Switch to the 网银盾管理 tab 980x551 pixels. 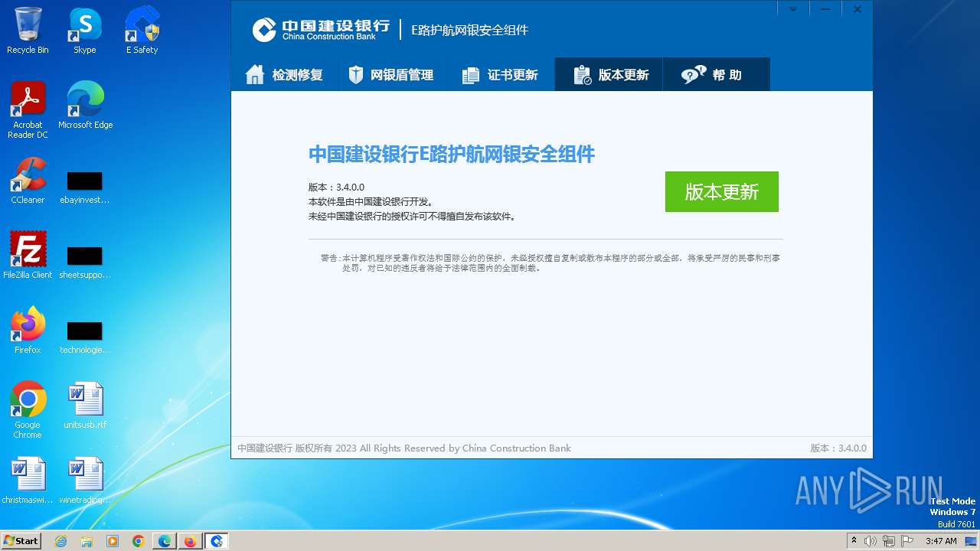pyautogui.click(x=391, y=75)
